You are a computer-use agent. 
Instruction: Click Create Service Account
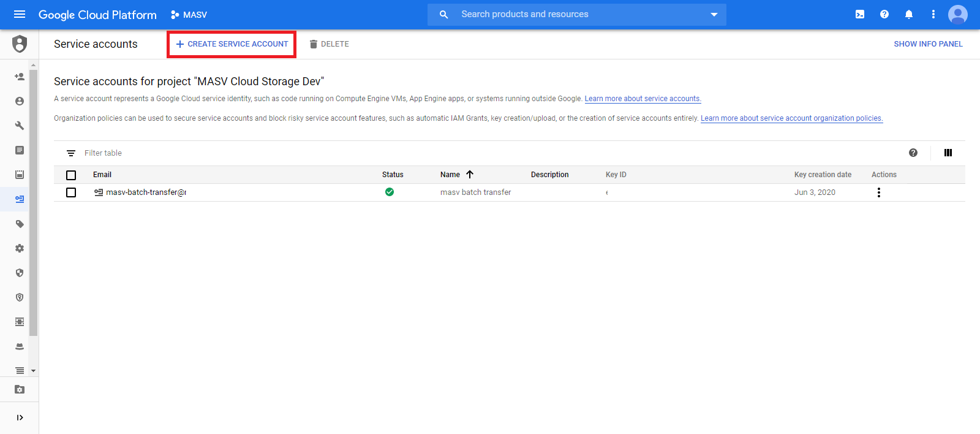tap(232, 44)
